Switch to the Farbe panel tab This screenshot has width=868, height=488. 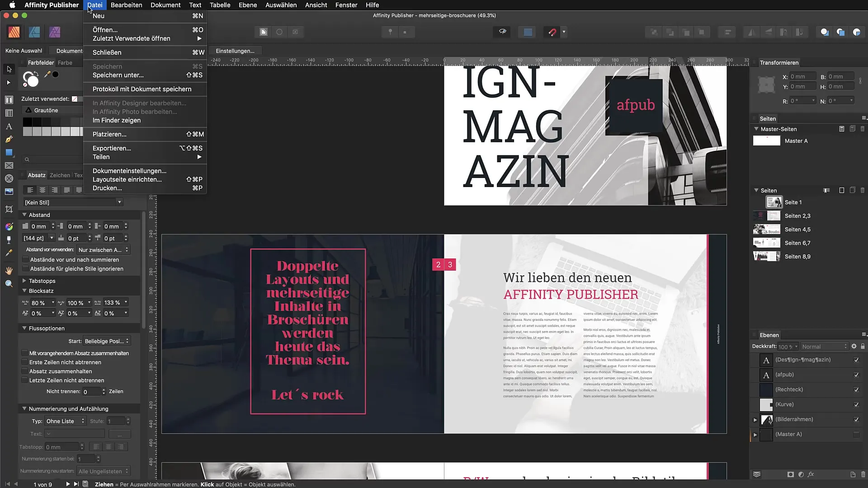[65, 63]
